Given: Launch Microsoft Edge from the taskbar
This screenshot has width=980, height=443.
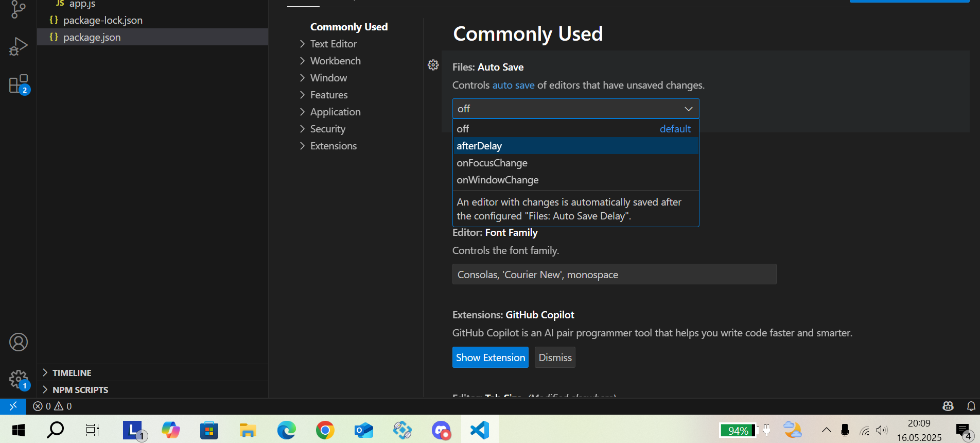Looking at the screenshot, I should [x=286, y=430].
